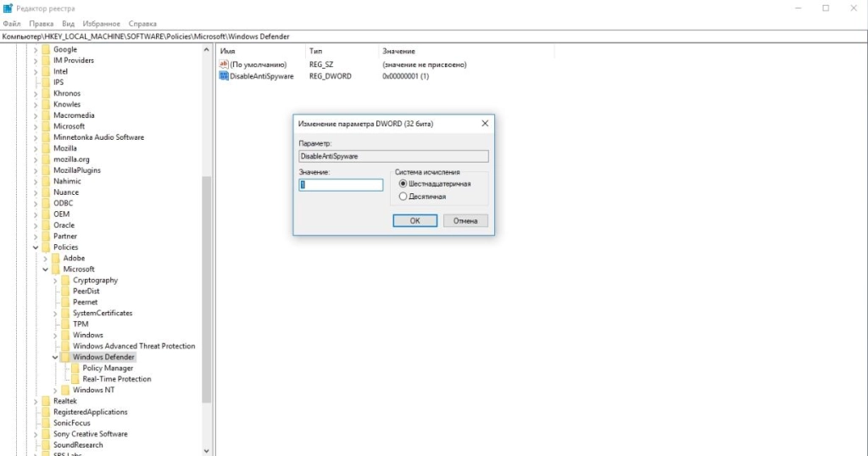Click the Adobe folder icon under Policies
The width and height of the screenshot is (868, 456).
pos(56,258)
